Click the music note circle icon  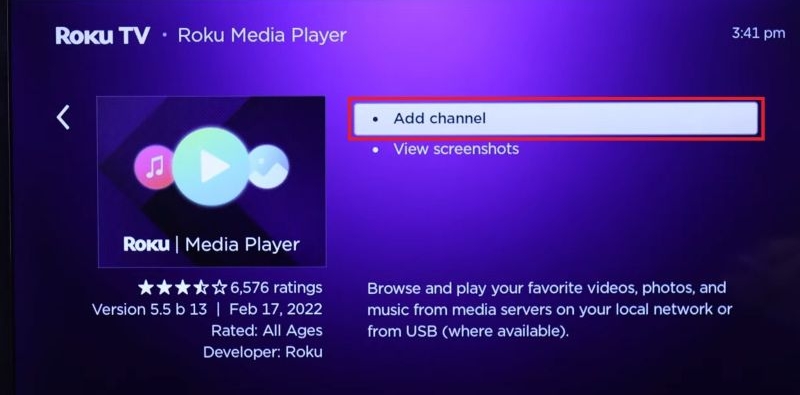point(154,166)
